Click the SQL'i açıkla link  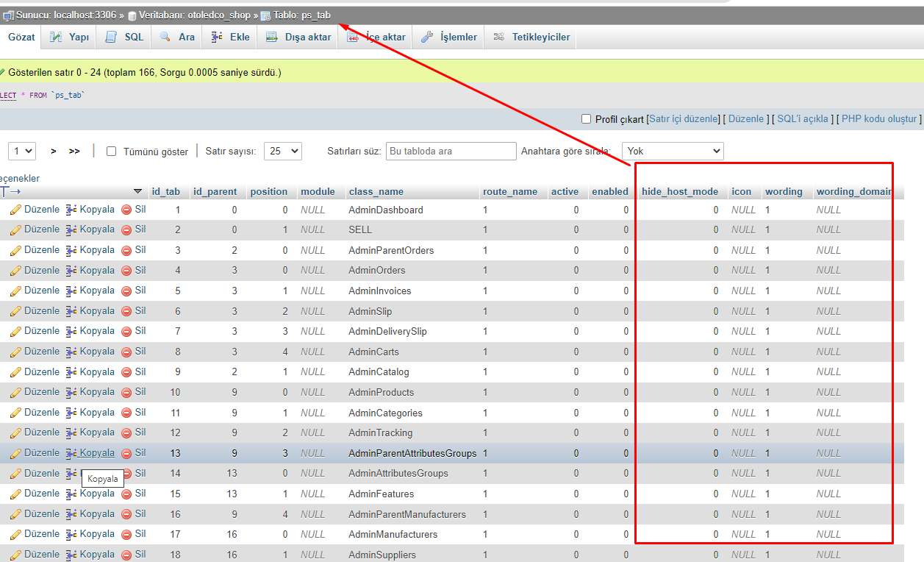(803, 118)
